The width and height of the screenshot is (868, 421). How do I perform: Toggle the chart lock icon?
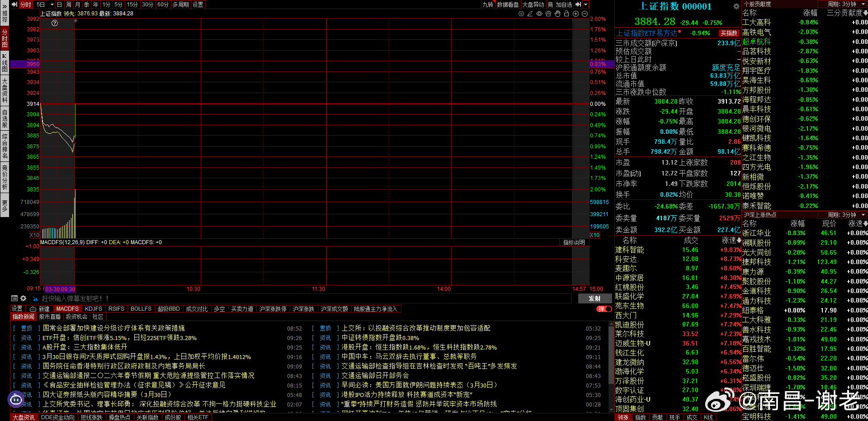[566, 14]
